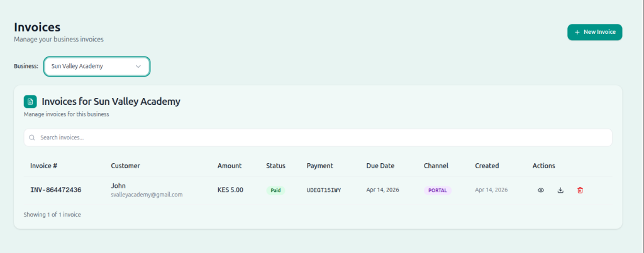Click the Amount column header
The image size is (644, 253).
[x=230, y=166]
